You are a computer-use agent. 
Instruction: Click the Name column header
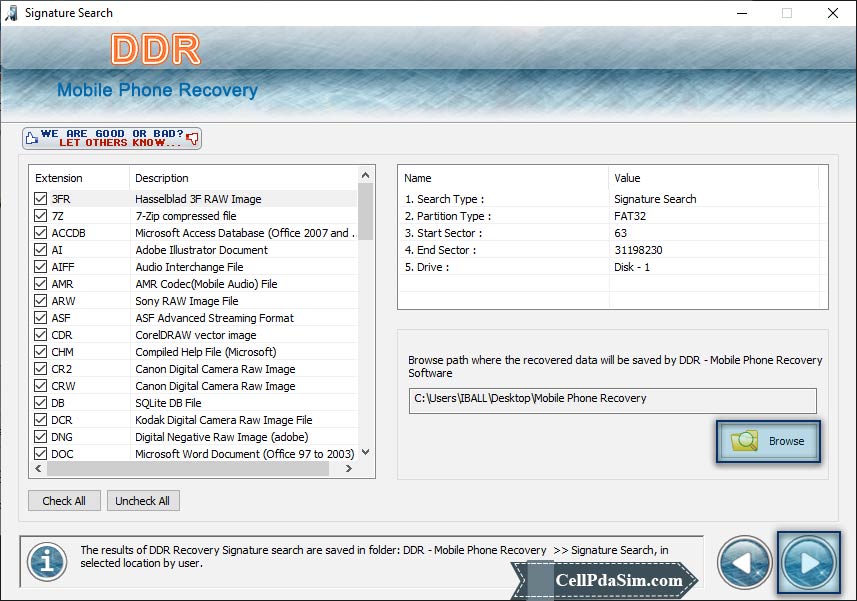[x=503, y=178]
